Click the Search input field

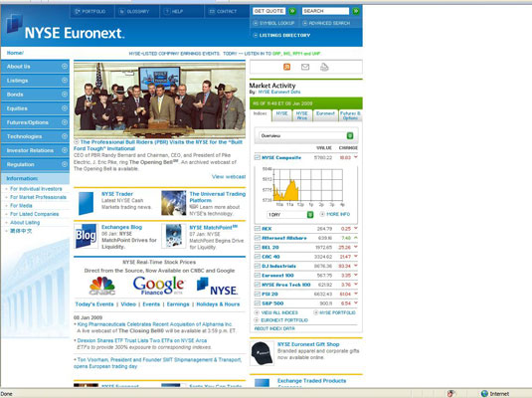tap(325, 11)
